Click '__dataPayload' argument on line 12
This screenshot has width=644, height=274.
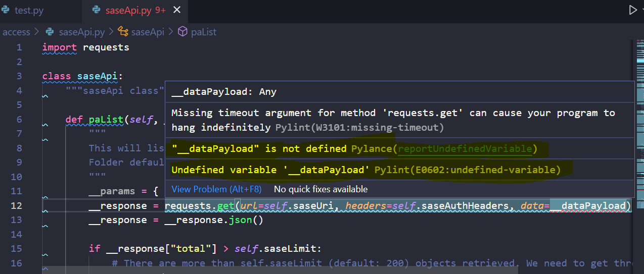click(588, 205)
